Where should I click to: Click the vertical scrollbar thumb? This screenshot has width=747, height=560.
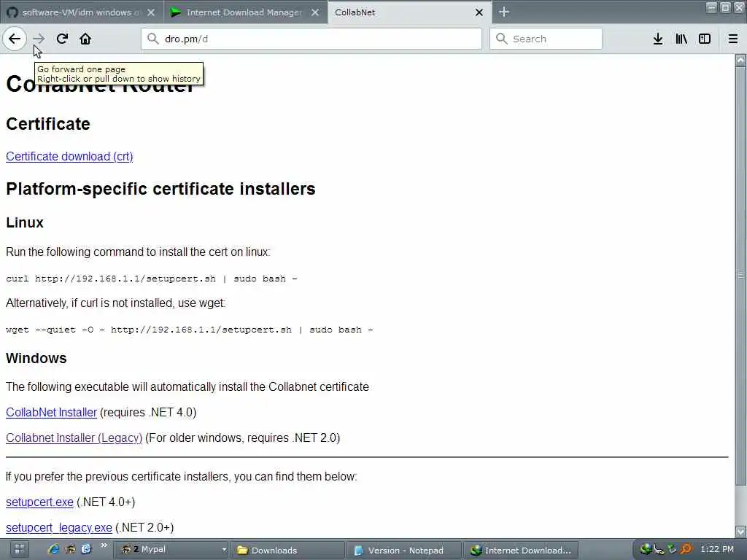[740, 275]
